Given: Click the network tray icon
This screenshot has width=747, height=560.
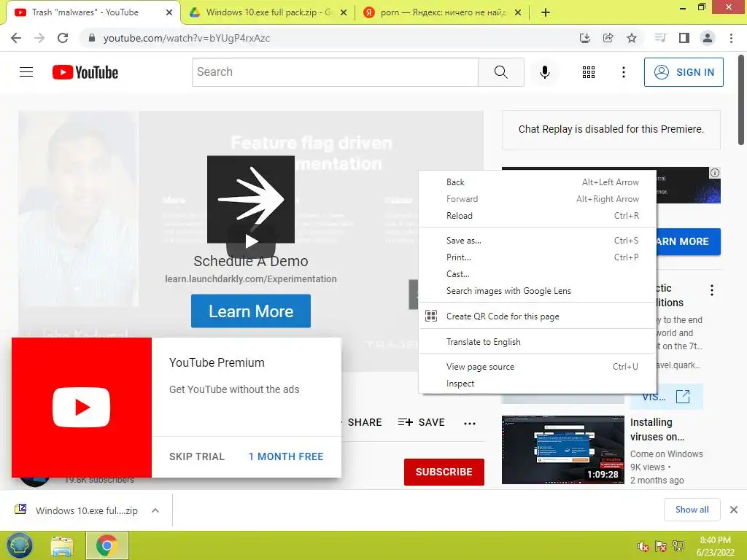Looking at the screenshot, I should click(678, 546).
